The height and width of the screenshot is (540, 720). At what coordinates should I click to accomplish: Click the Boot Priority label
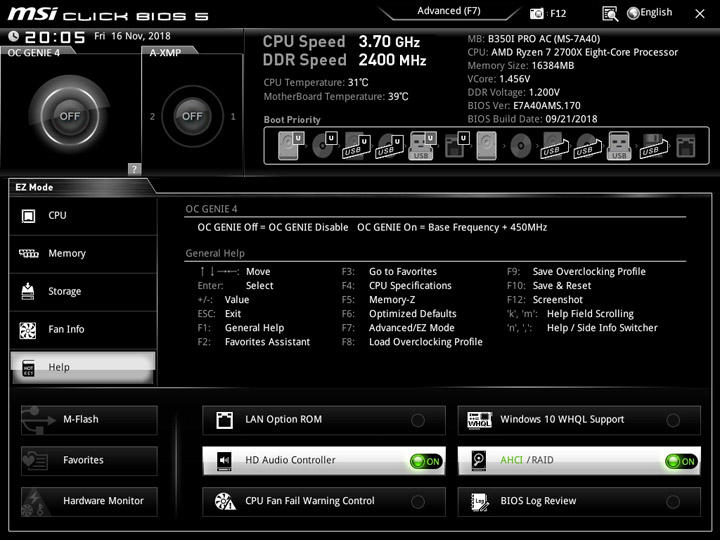coord(292,120)
